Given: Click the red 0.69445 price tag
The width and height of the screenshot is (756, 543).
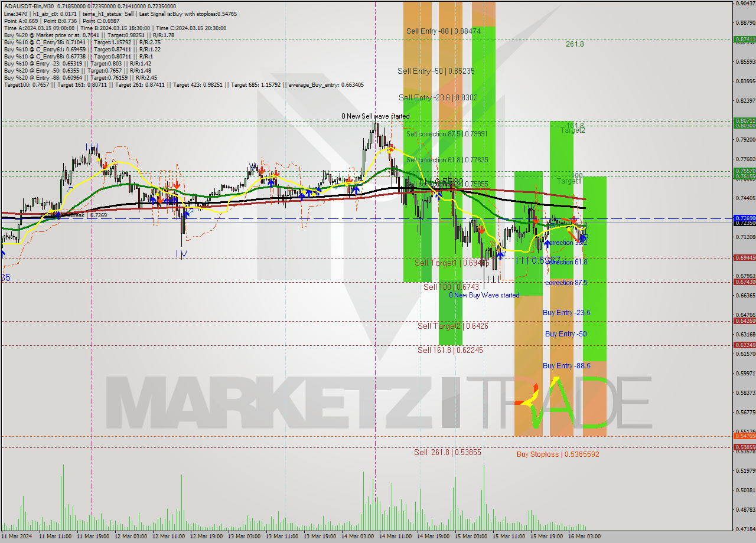Looking at the screenshot, I should (x=744, y=257).
